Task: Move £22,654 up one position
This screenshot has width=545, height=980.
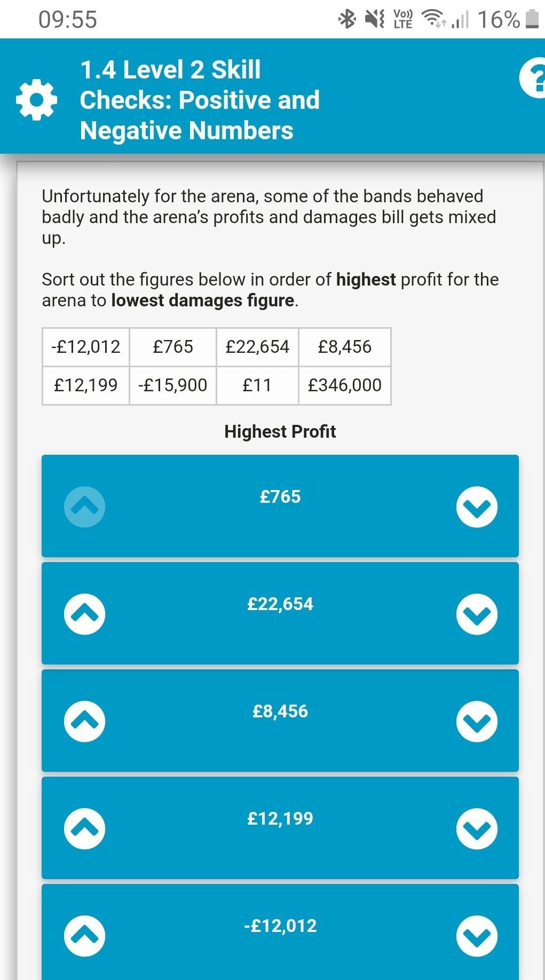Action: [x=84, y=614]
